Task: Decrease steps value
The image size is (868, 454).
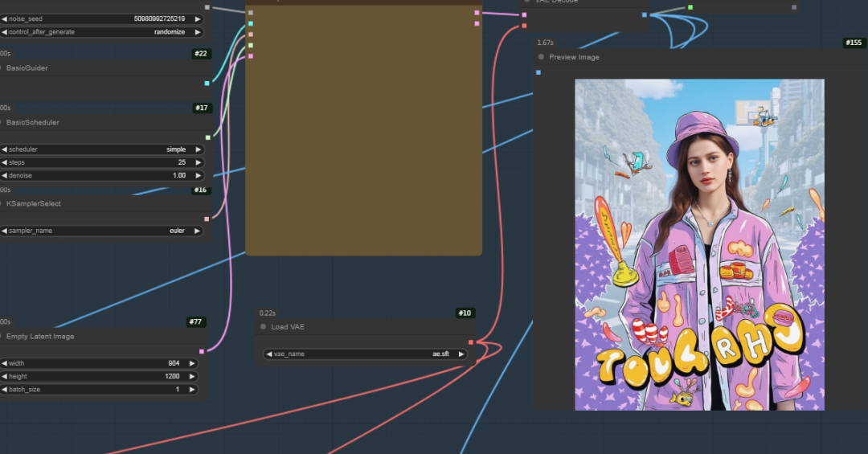Action: coord(5,162)
